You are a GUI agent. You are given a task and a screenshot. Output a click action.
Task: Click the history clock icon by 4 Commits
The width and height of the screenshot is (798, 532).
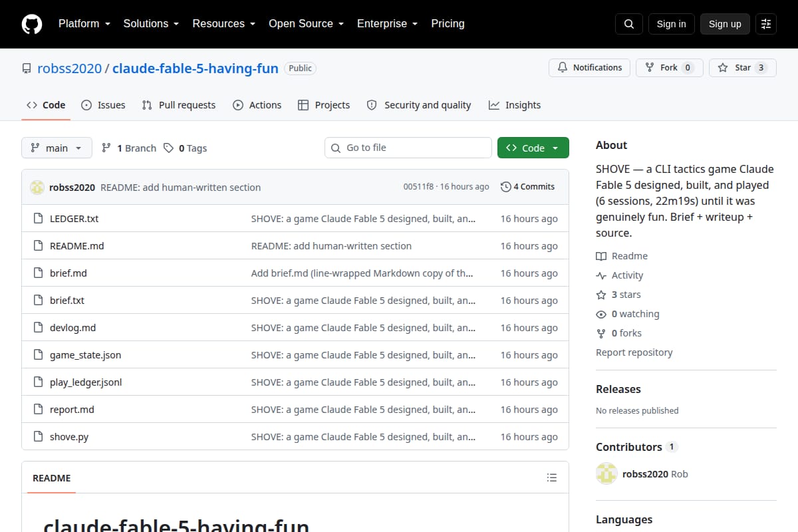pyautogui.click(x=506, y=187)
